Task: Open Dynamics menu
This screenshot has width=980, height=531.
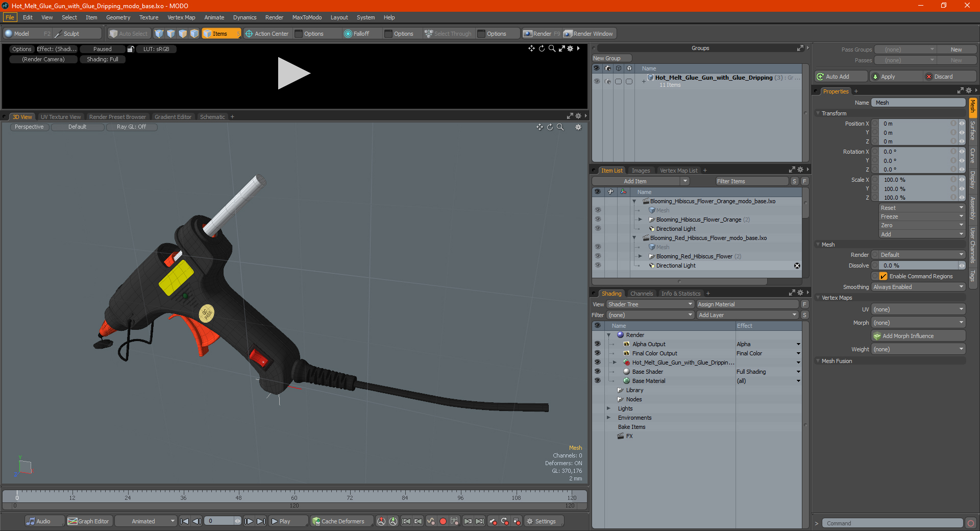Action: pos(244,17)
